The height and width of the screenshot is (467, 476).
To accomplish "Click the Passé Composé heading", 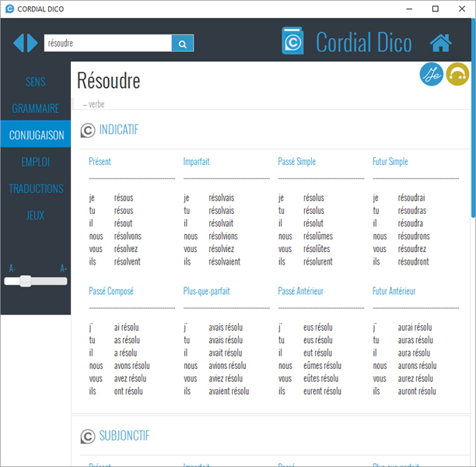I will (x=111, y=291).
